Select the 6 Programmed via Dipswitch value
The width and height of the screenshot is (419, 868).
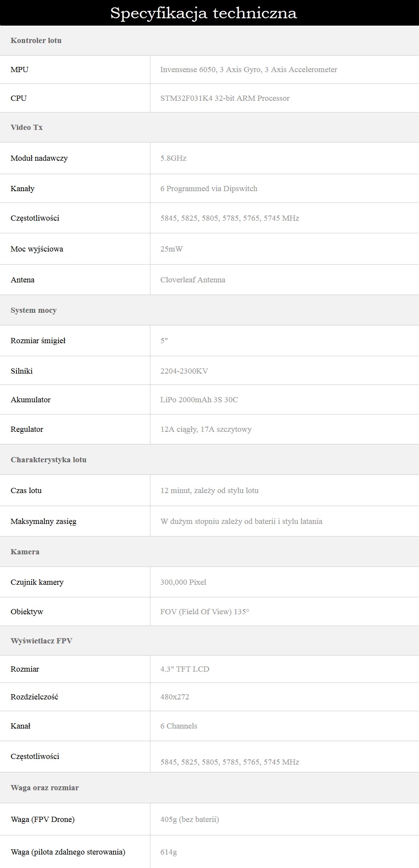209,189
